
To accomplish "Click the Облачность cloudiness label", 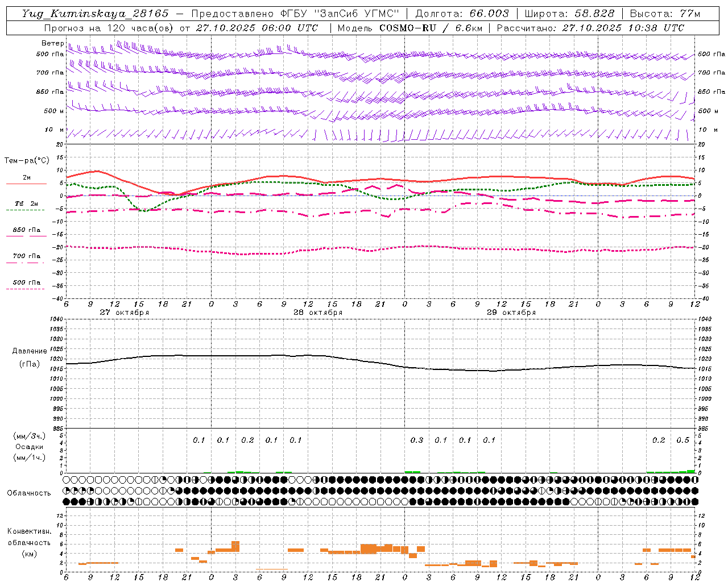I will click(x=29, y=493).
